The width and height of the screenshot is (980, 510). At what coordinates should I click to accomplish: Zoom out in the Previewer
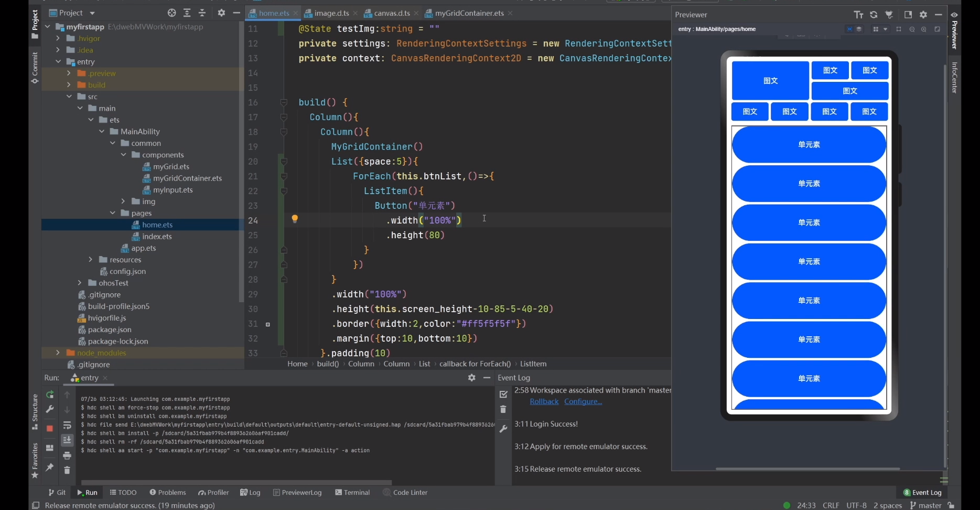[912, 29]
